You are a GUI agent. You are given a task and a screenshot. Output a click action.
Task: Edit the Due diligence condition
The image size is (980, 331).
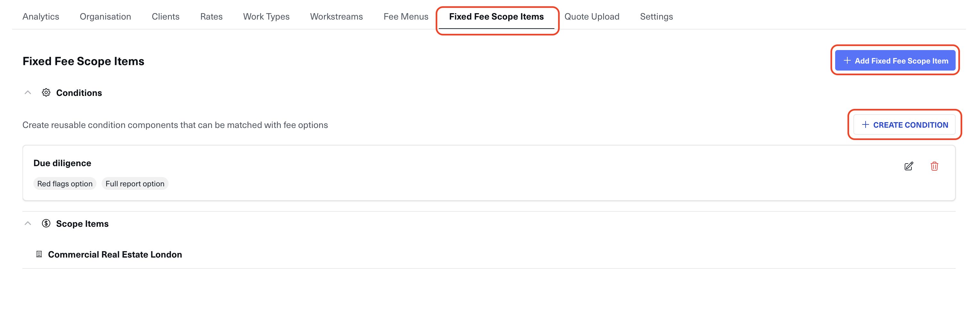909,166
